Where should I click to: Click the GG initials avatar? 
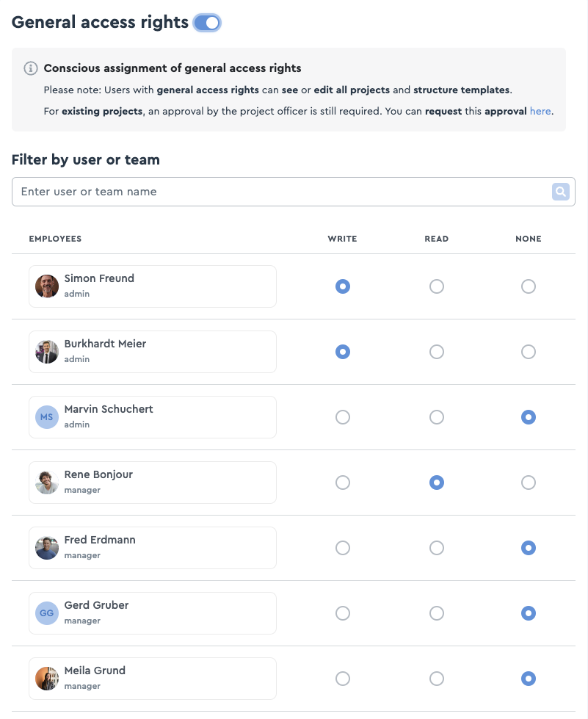[47, 613]
